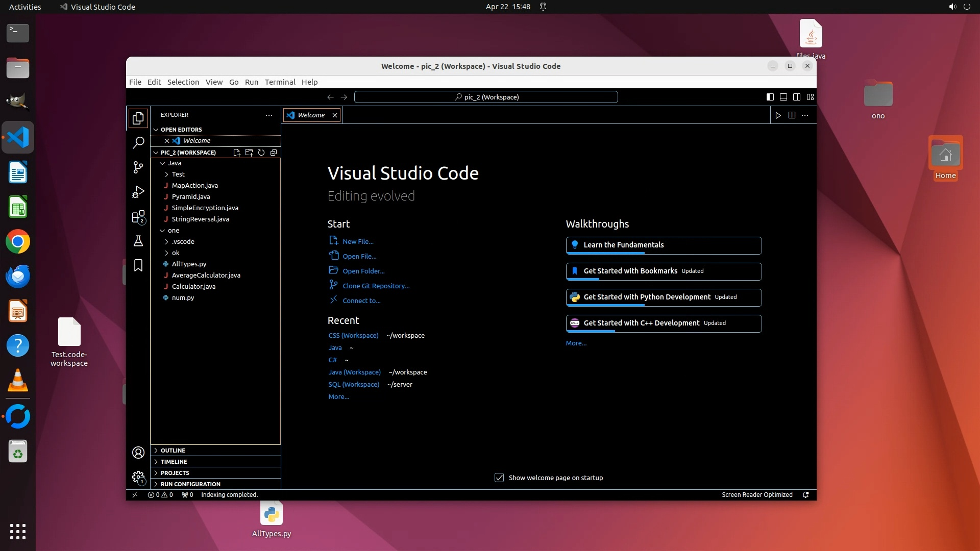Expand the Test folder

[178, 174]
